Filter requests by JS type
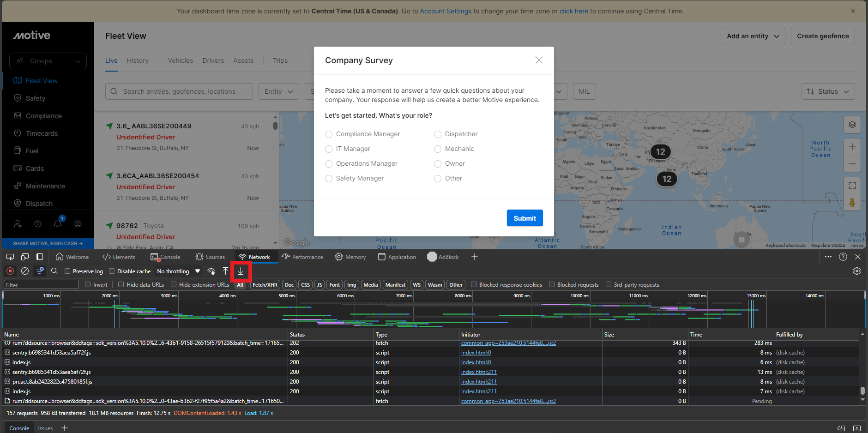 coord(319,285)
